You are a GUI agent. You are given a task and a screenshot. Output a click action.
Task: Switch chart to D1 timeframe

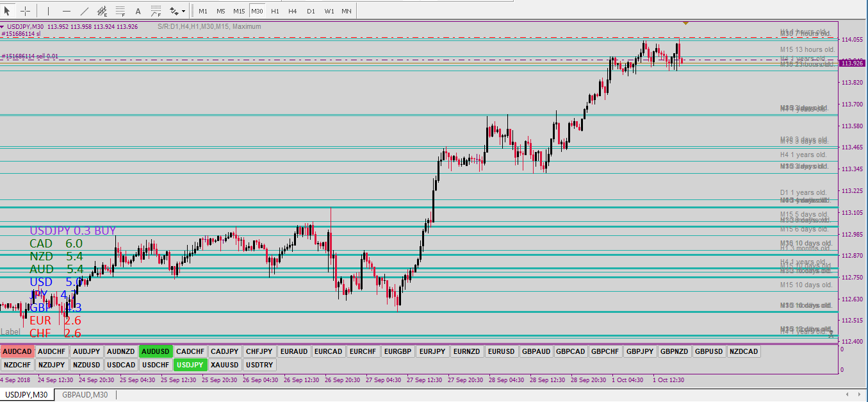(311, 11)
